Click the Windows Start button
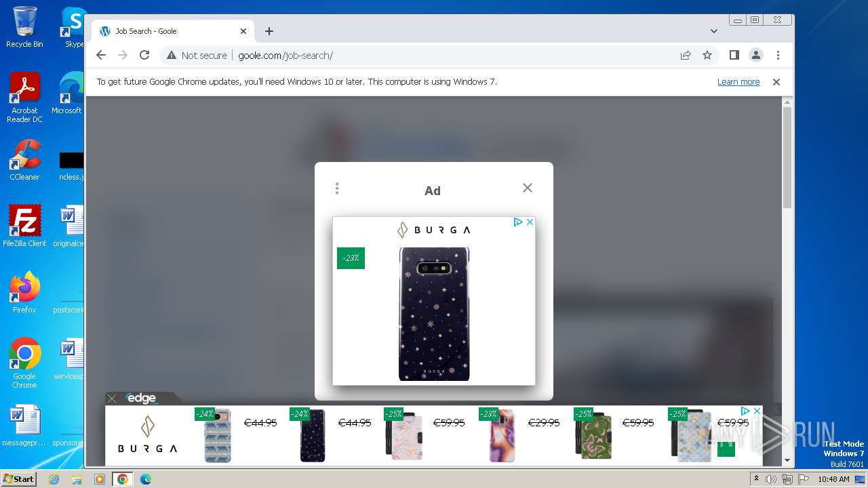This screenshot has width=868, height=488. pos(19,479)
